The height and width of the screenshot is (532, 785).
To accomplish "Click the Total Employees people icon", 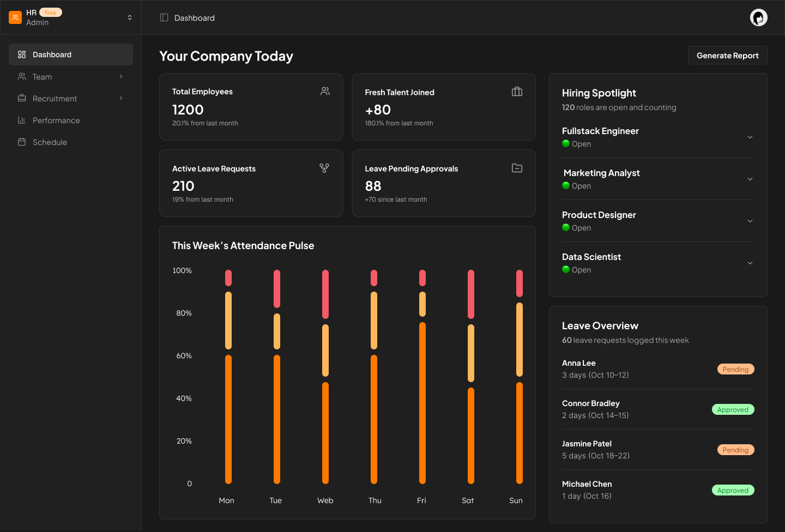I will click(x=325, y=91).
